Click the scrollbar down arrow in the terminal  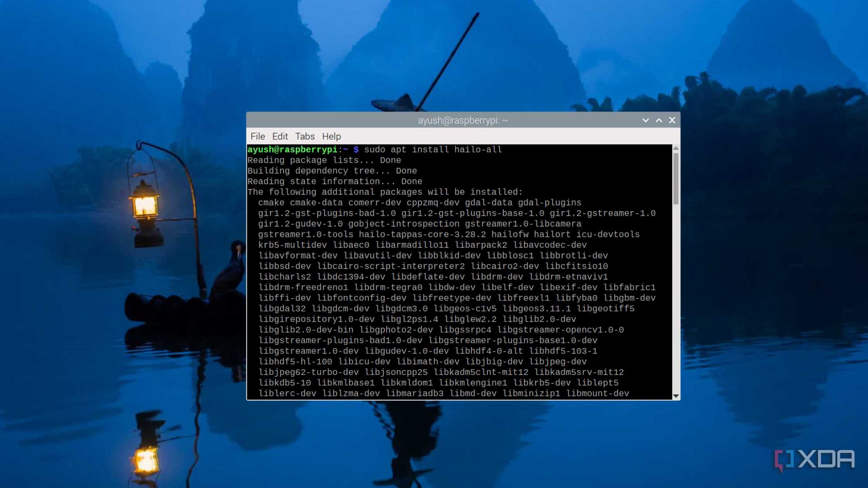pos(676,396)
